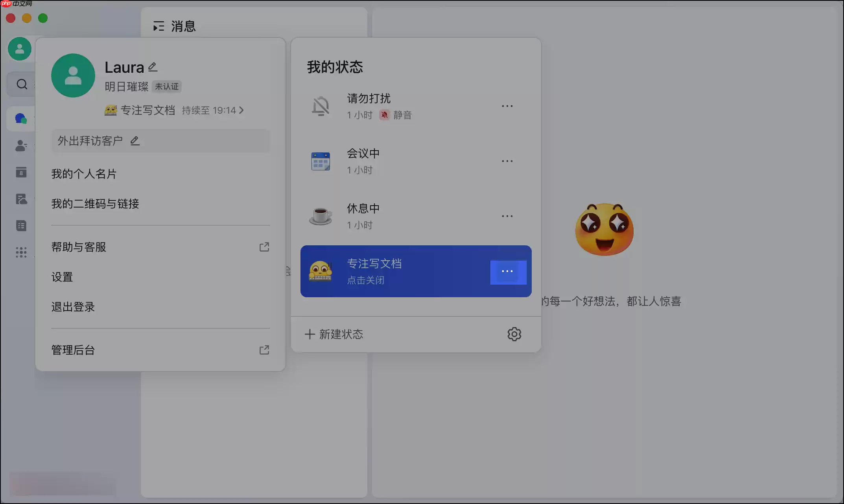844x504 pixels.
Task: Click the search magnifier icon
Action: 22,84
